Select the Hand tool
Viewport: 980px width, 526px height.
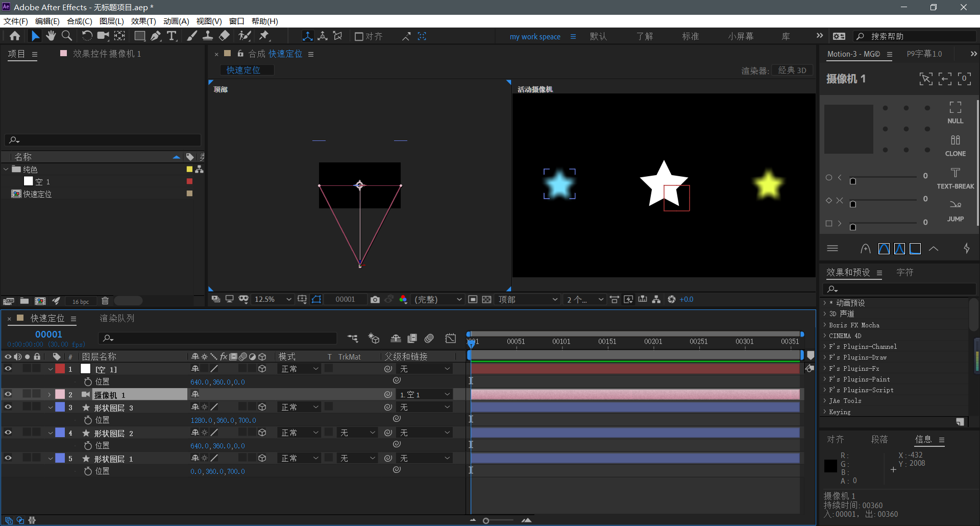(51, 36)
